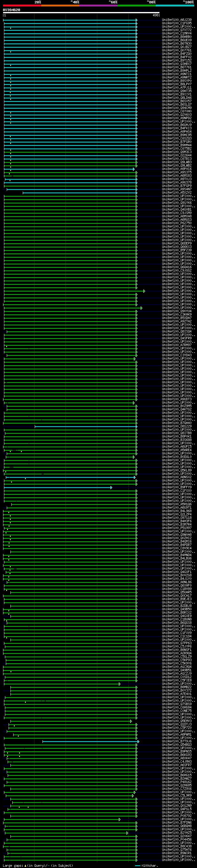This screenshot has height=868, width=197.
Task: Select text UniRef100_C3YD43
Action: point(177,355)
